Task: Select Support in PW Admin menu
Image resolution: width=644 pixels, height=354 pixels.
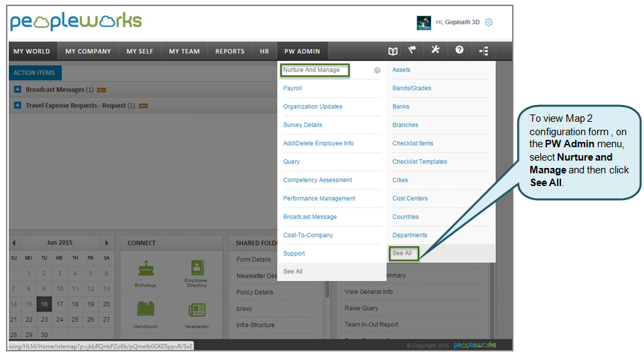Action: click(x=294, y=254)
